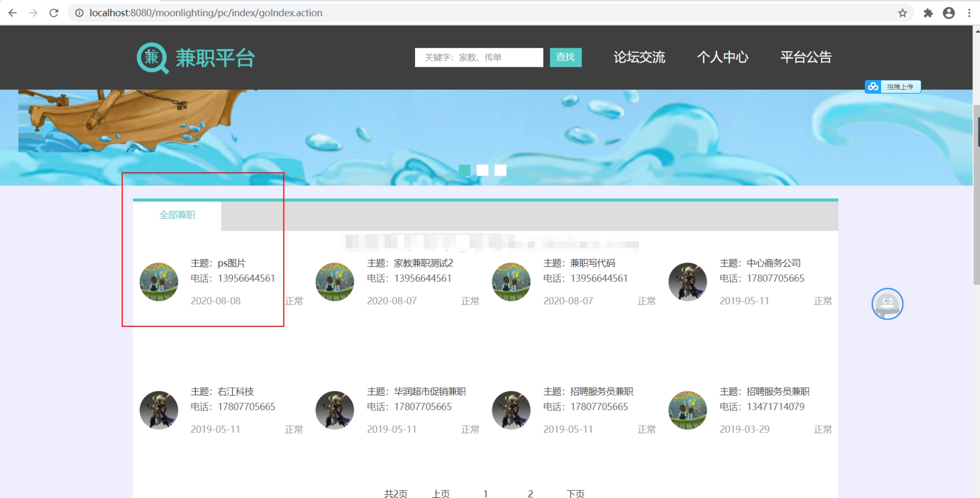
Task: Click 正常 status on 右江科技 listing
Action: click(x=294, y=429)
